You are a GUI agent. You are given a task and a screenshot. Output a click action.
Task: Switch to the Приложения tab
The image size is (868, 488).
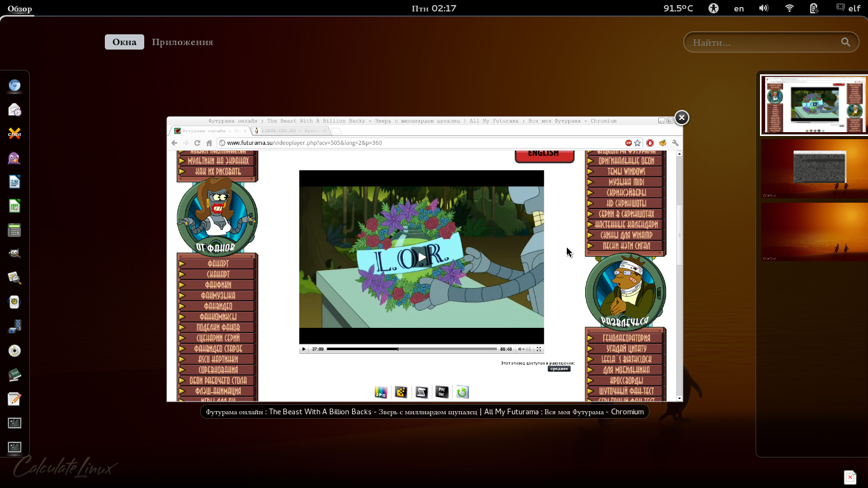(182, 42)
